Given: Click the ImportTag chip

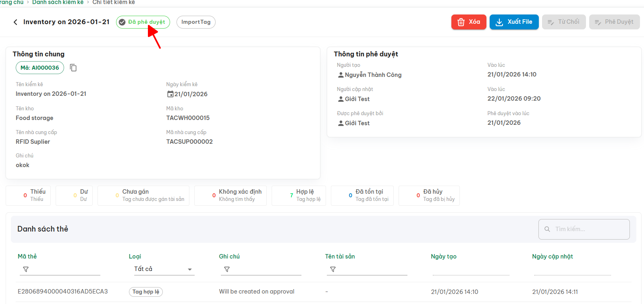Looking at the screenshot, I should [196, 22].
